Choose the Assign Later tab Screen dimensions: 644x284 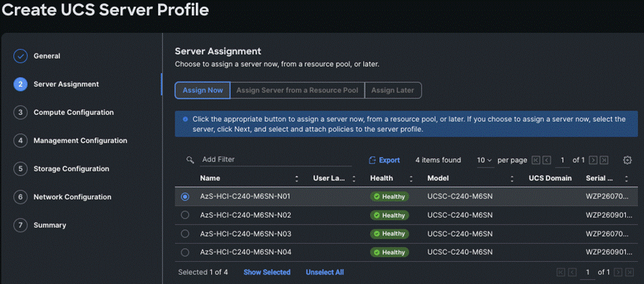coord(393,90)
